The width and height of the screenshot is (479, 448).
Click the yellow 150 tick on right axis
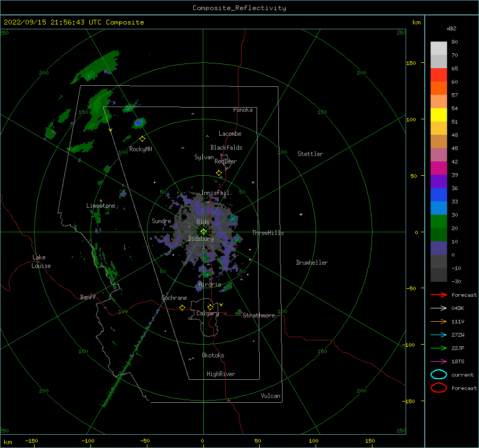point(411,63)
